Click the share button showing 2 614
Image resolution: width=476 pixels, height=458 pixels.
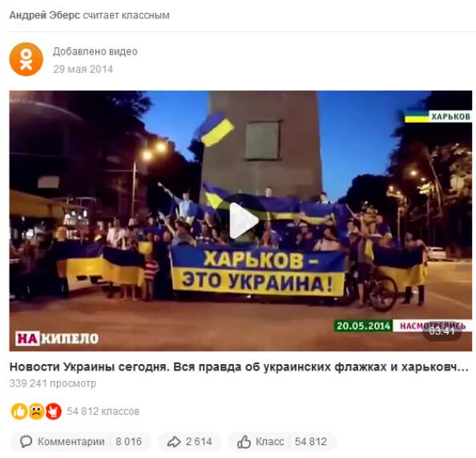click(190, 442)
